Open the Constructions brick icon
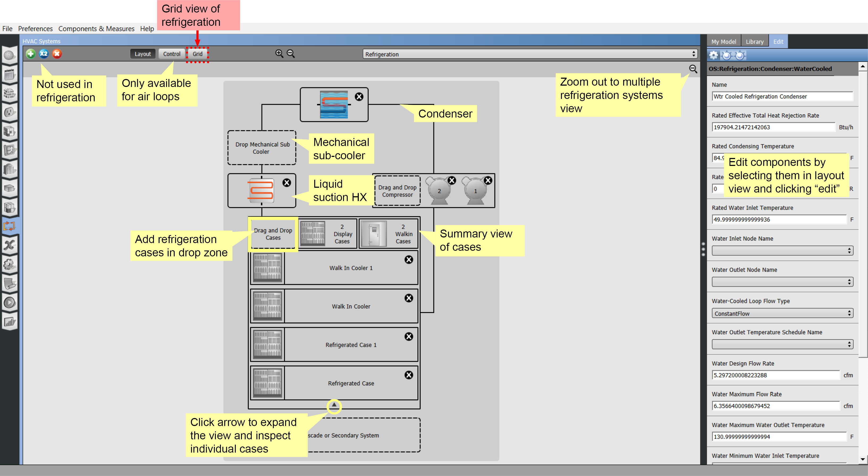 point(9,94)
